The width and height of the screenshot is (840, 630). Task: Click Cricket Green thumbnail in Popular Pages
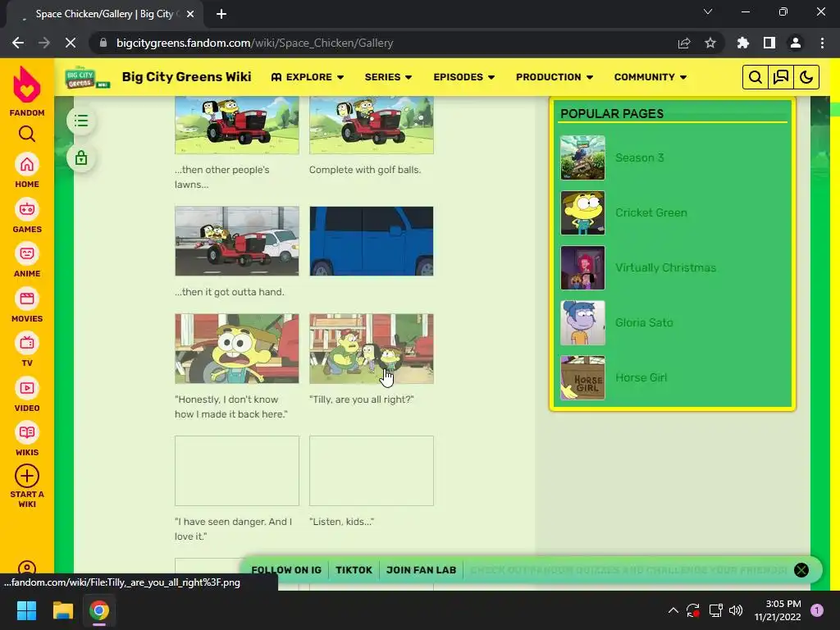tap(583, 212)
